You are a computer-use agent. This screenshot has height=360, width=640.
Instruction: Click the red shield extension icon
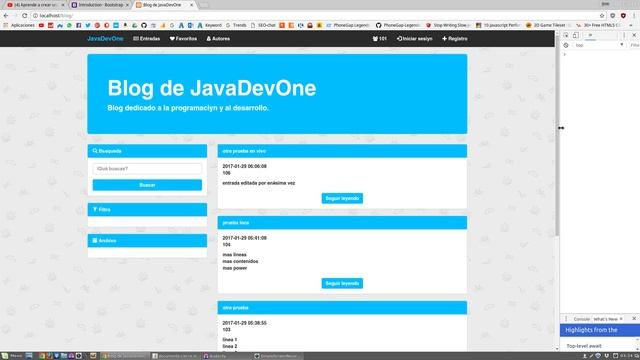(x=623, y=16)
